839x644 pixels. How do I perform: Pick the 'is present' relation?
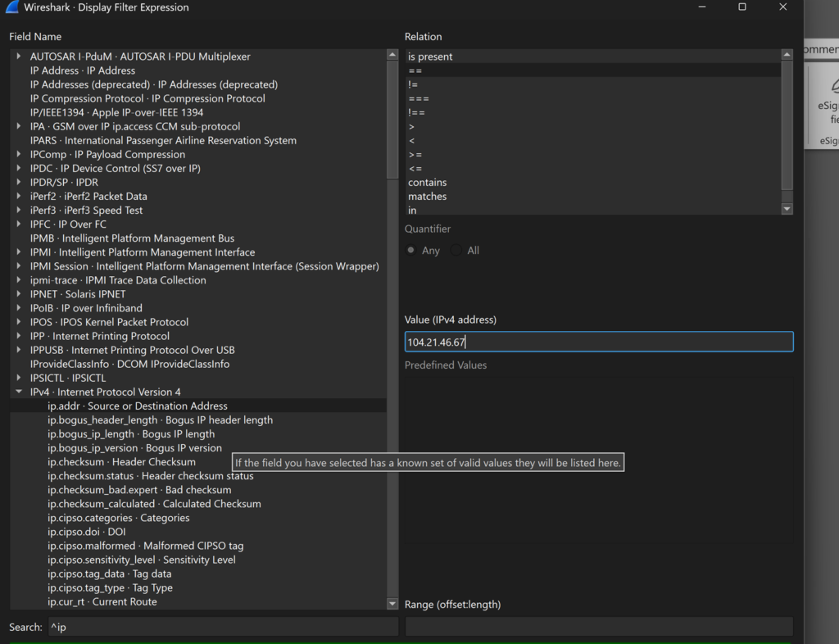tap(430, 57)
